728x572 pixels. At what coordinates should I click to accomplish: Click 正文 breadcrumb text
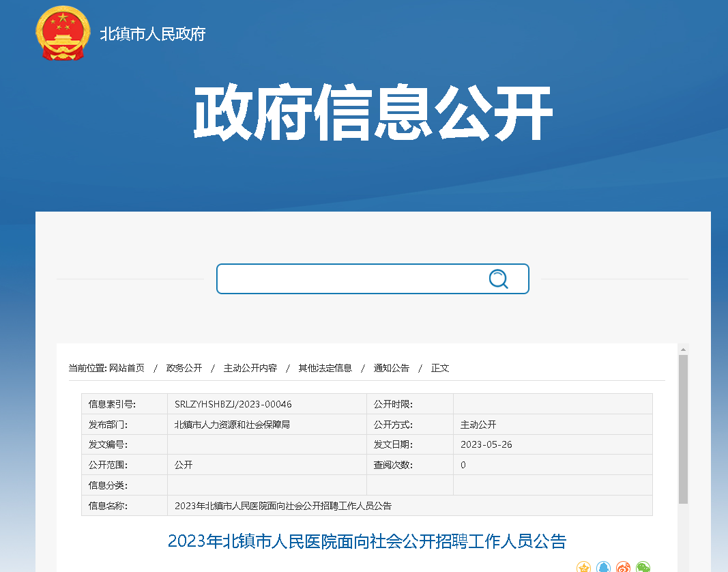(x=440, y=368)
